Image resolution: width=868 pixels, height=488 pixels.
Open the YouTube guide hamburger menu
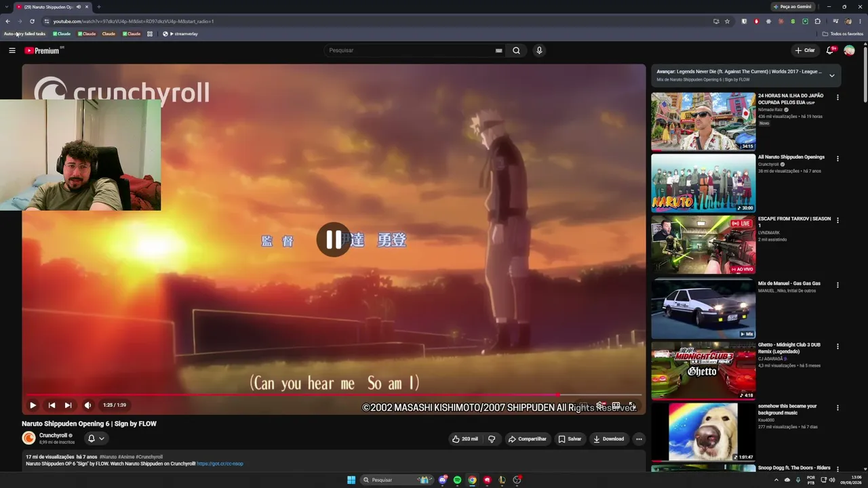12,50
